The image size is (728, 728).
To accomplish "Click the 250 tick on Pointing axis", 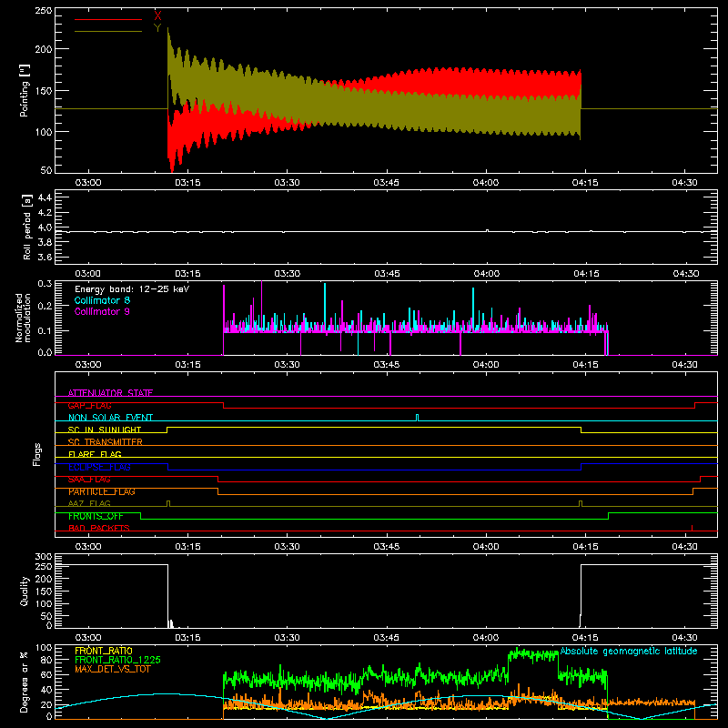I will coord(44,10).
